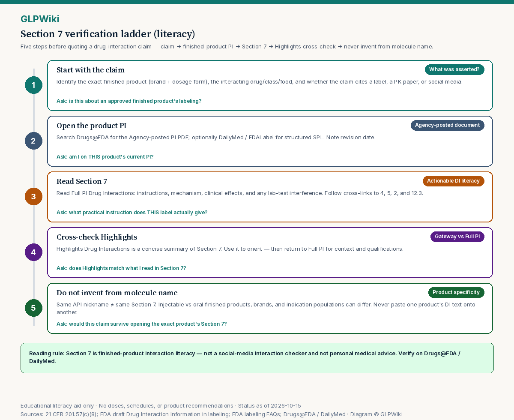514x420 pixels.
Task: Click the 'Educational literacy aid only' footer line
Action: click(x=161, y=405)
